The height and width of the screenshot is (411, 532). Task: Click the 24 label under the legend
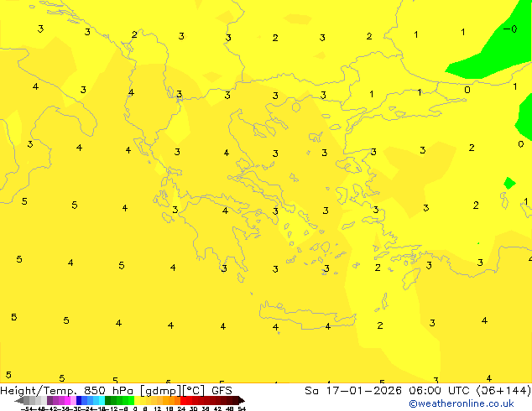tap(181, 408)
